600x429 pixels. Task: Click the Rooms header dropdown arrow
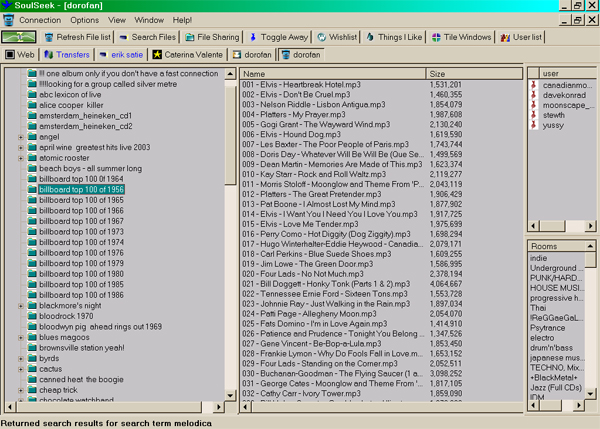590,246
